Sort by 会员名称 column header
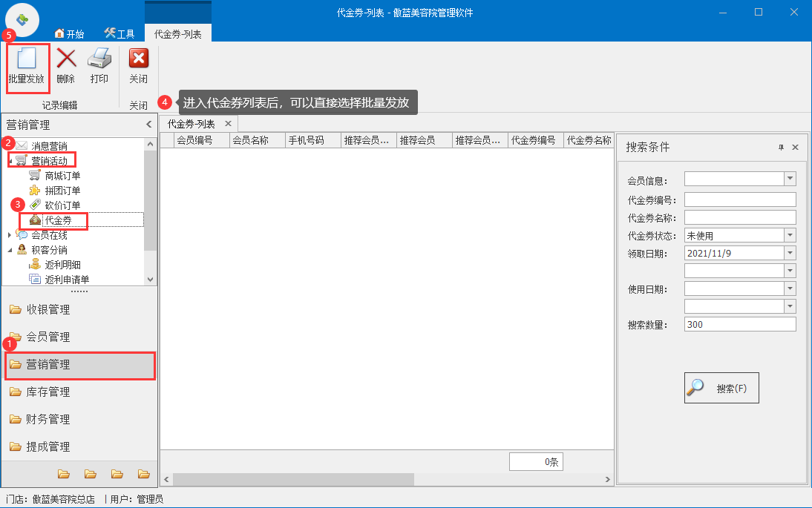Image resolution: width=812 pixels, height=508 pixels. [258, 140]
